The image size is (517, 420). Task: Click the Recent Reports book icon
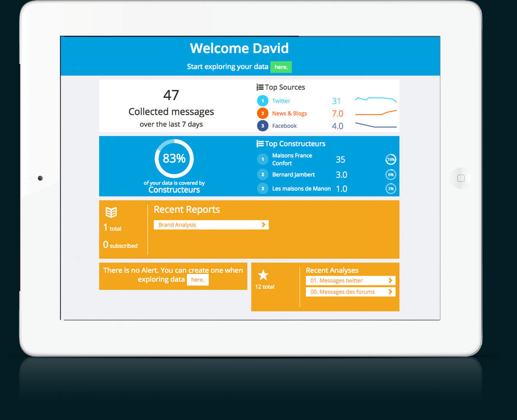tap(111, 212)
